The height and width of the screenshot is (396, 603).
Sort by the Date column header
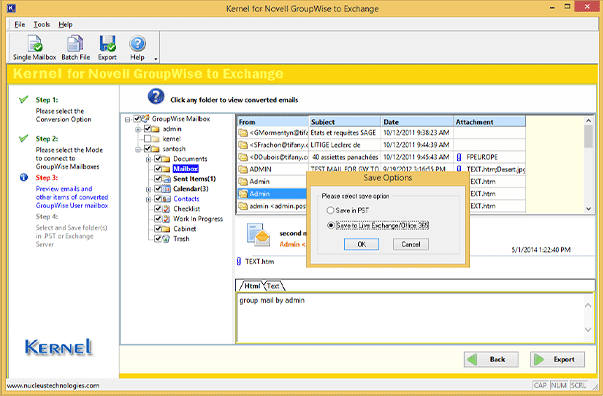pos(417,122)
